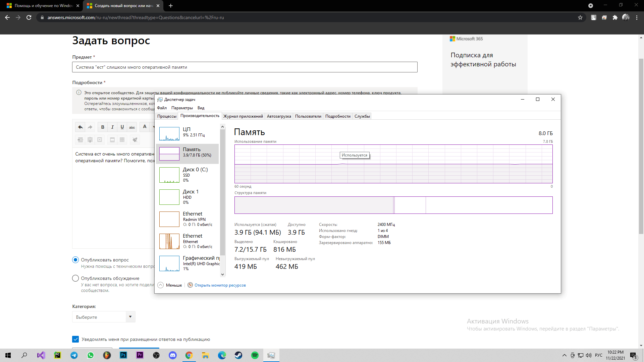644x362 pixels.
Task: Toggle bold formatting in the editor
Action: click(x=103, y=127)
